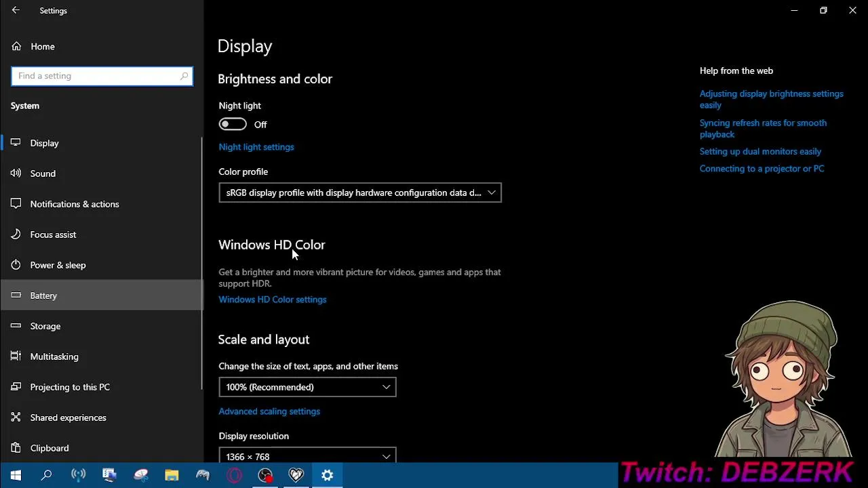
Task: Switch to OBS Studio in taskbar
Action: [x=265, y=476]
